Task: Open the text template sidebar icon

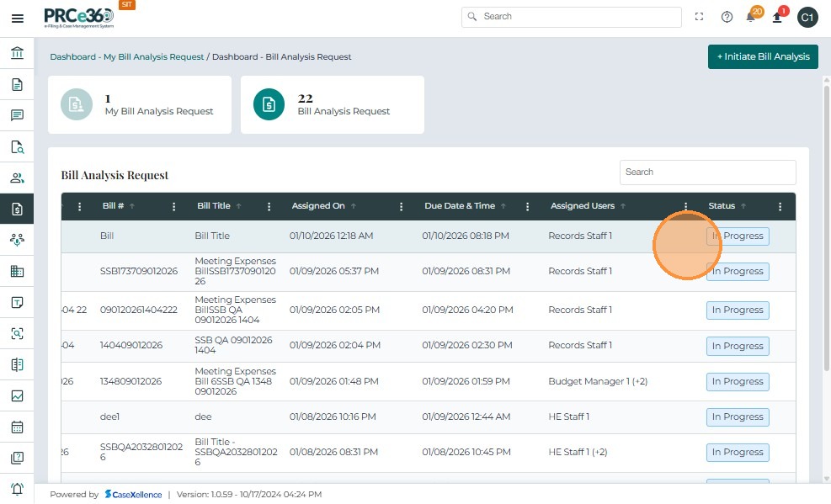Action: click(x=17, y=302)
